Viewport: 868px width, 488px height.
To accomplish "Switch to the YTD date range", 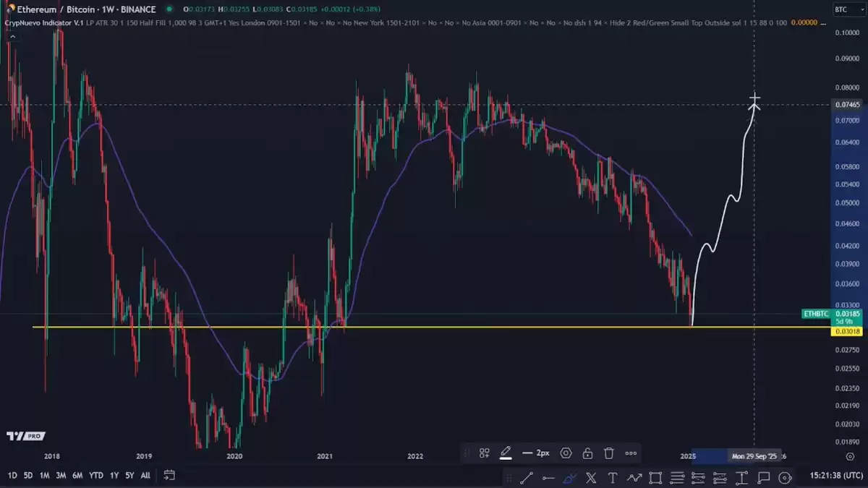I will click(x=95, y=476).
